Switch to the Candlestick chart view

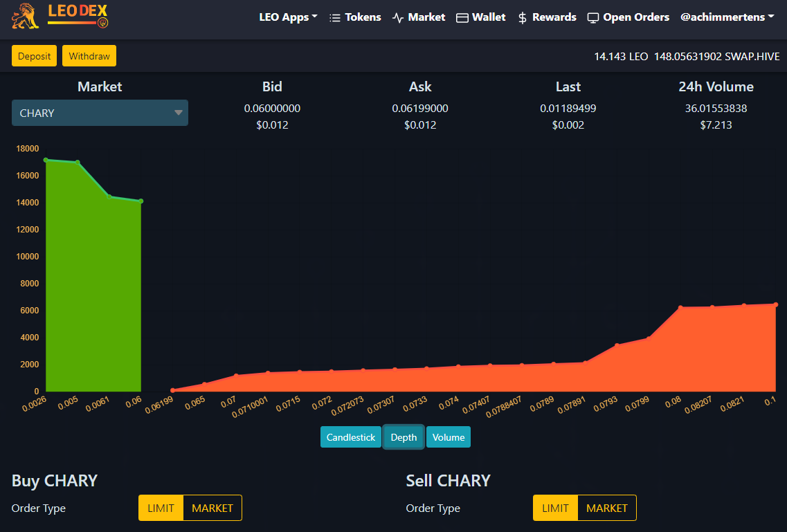point(351,437)
